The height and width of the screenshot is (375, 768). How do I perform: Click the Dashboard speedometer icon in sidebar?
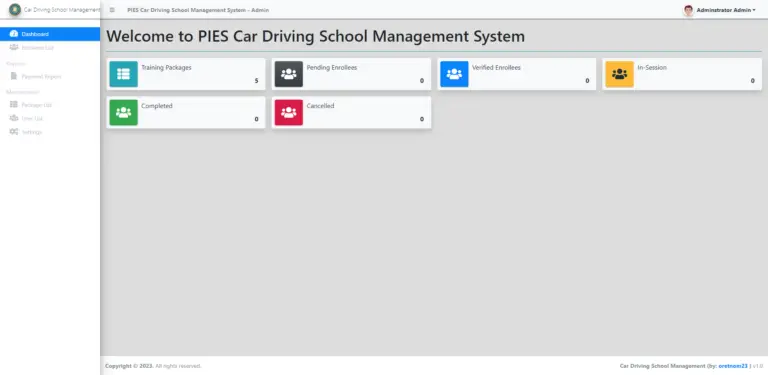(14, 34)
